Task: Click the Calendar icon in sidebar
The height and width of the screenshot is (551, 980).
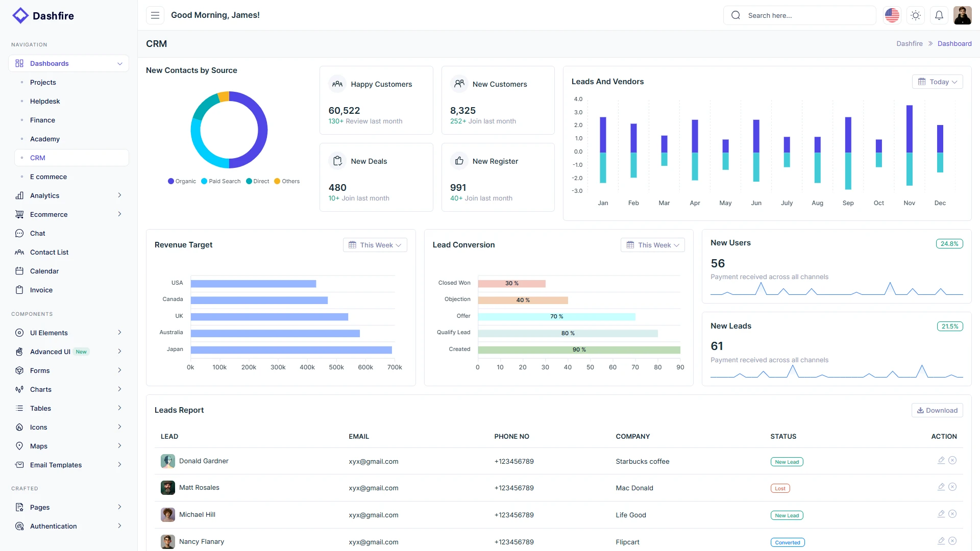Action: coord(19,271)
